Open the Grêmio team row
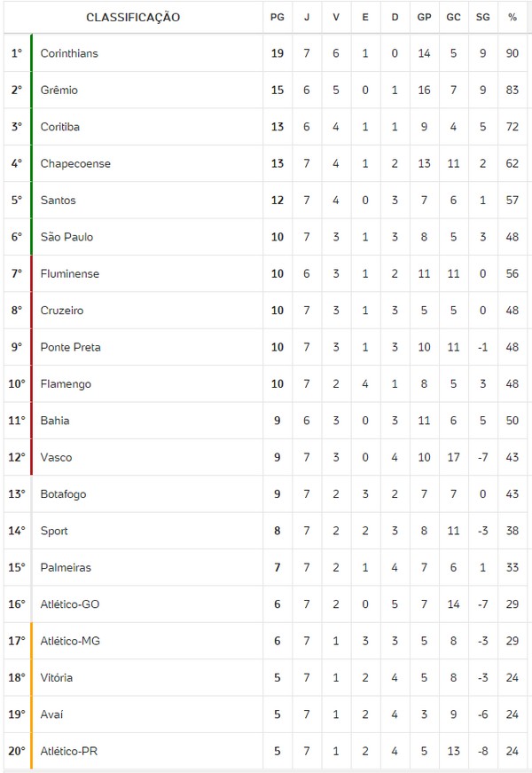The width and height of the screenshot is (532, 773). coord(60,91)
